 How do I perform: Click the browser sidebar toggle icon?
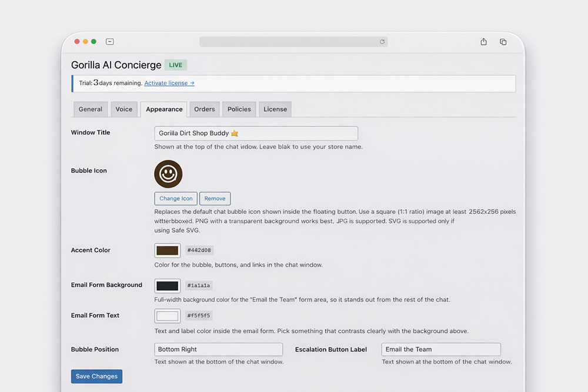(x=109, y=42)
